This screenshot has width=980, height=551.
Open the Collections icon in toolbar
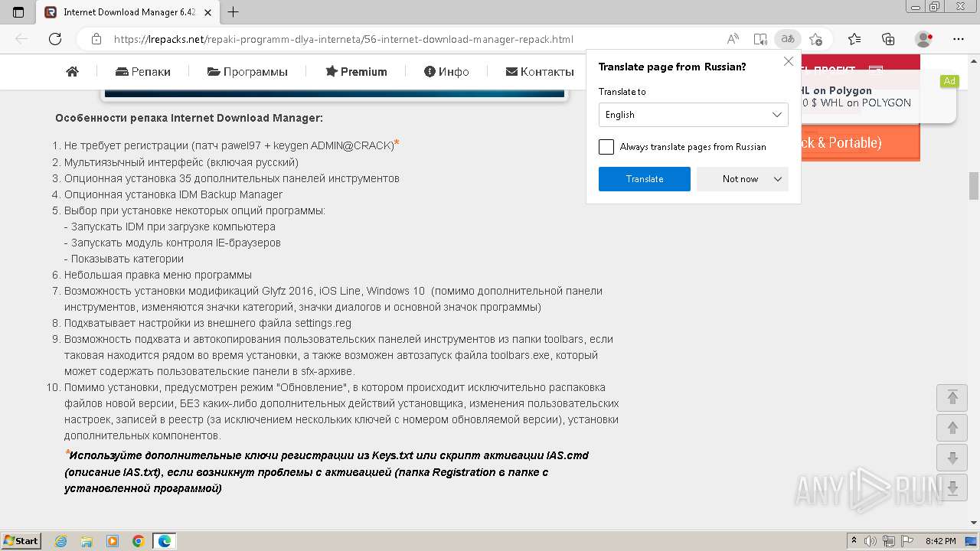tap(888, 39)
